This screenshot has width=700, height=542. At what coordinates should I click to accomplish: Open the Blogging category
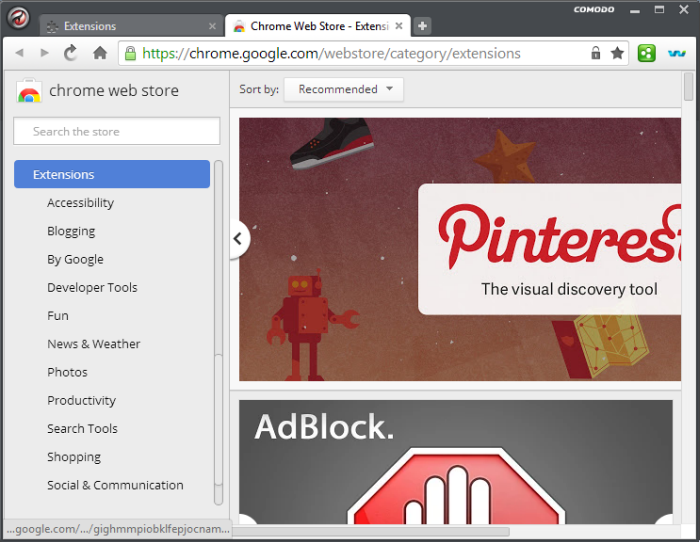[71, 231]
